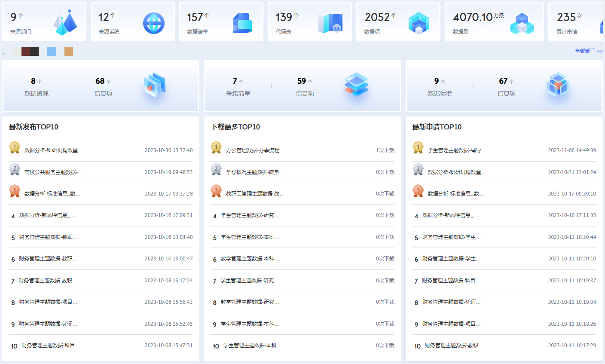Open 高校公共服务主题数据 in 最新发布 list

tap(53, 172)
